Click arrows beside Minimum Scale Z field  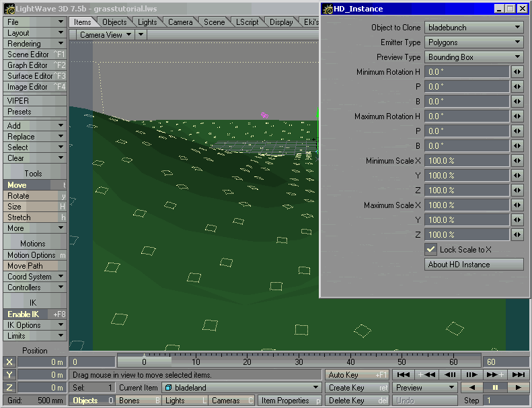(x=517, y=191)
